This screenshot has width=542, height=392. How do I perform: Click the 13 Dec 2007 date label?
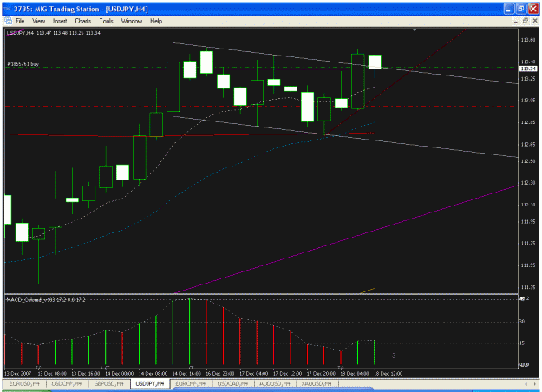tap(18, 373)
